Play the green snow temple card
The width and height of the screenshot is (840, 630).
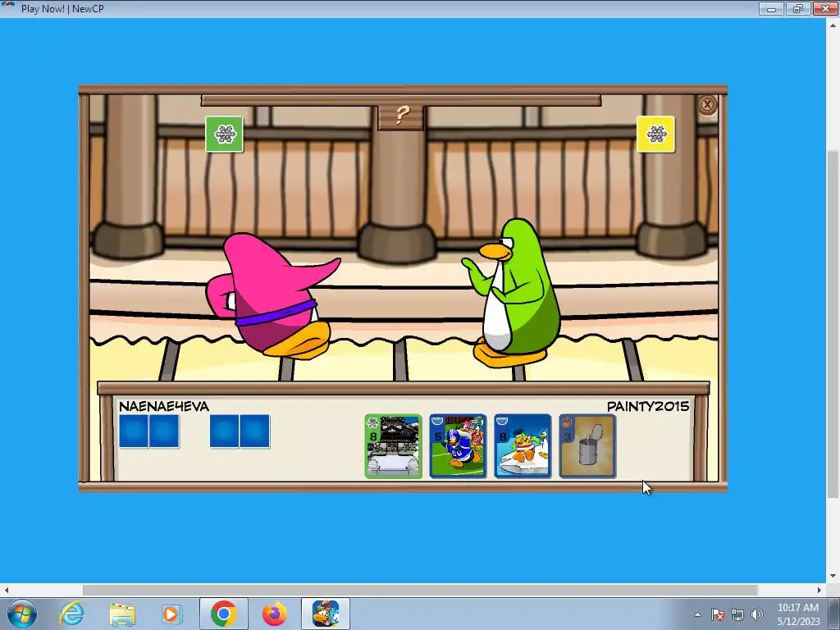point(393,445)
